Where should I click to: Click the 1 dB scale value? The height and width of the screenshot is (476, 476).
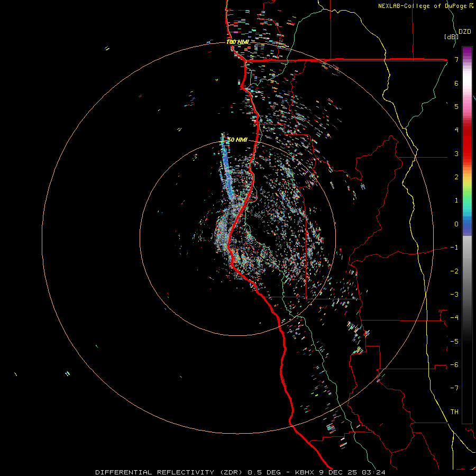pos(456,200)
